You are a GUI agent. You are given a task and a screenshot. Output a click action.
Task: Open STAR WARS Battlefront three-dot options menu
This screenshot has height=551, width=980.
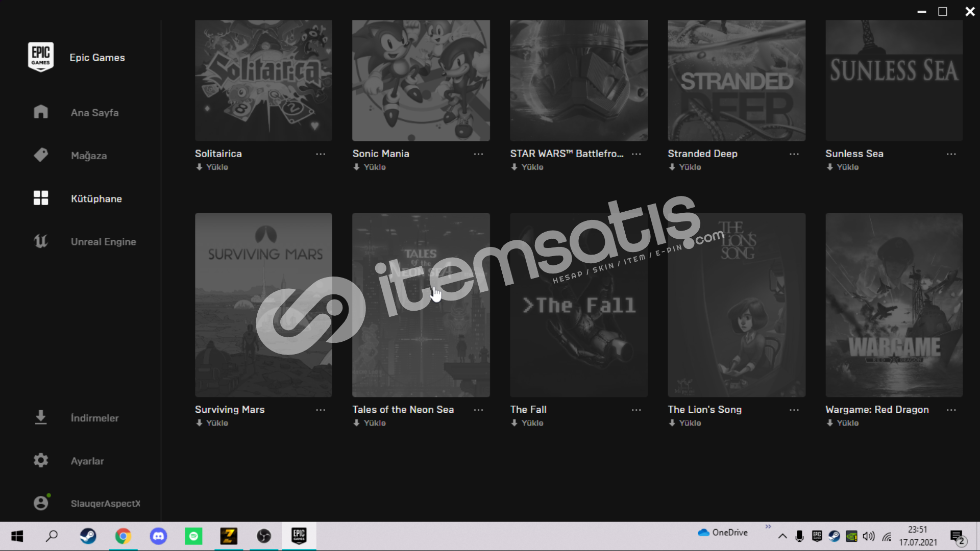tap(636, 154)
